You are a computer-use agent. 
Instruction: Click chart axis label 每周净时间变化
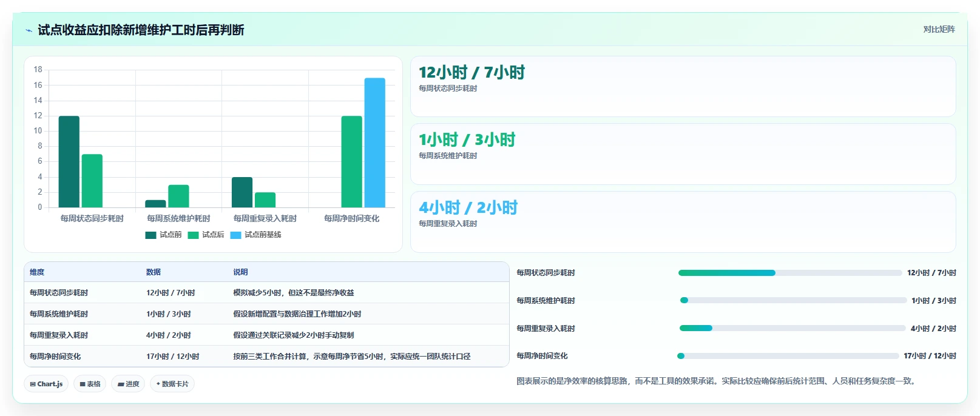tap(352, 218)
